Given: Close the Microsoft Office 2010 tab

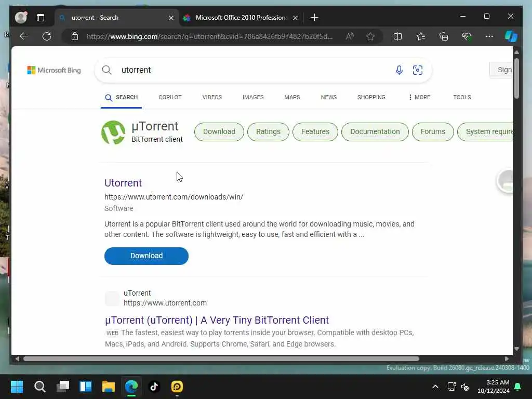Looking at the screenshot, I should tap(296, 18).
